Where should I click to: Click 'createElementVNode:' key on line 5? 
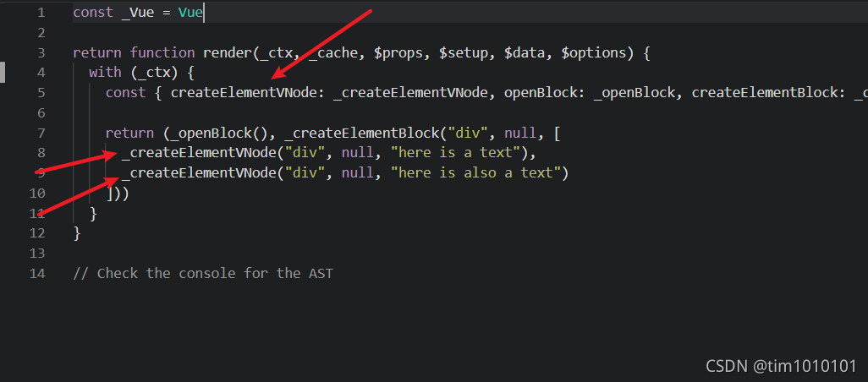tap(248, 93)
